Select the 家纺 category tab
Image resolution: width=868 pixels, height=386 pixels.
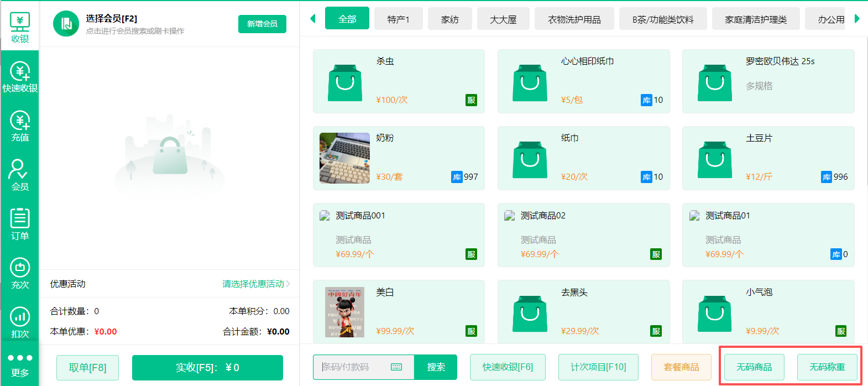[449, 19]
